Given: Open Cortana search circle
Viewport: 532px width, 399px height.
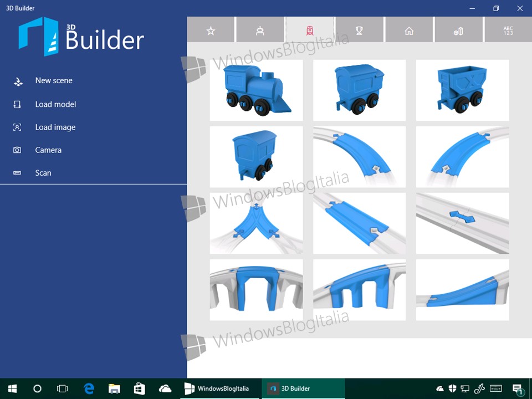Looking at the screenshot, I should 37,388.
